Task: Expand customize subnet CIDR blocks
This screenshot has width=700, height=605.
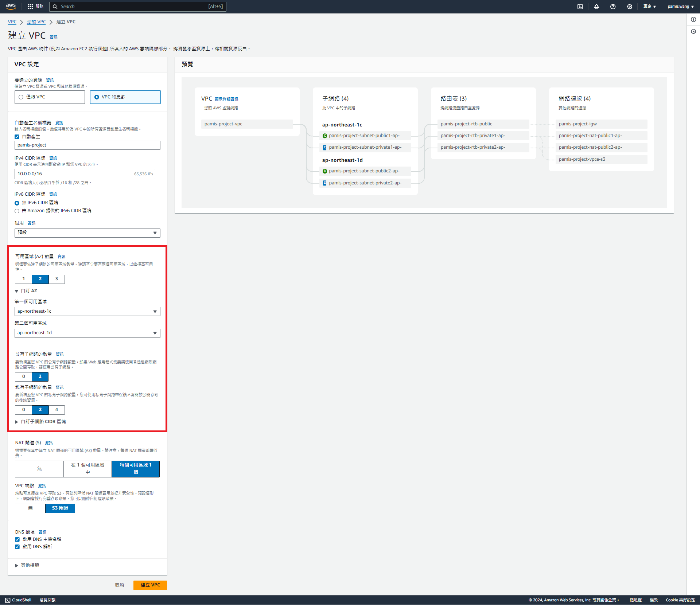Action: (40, 422)
